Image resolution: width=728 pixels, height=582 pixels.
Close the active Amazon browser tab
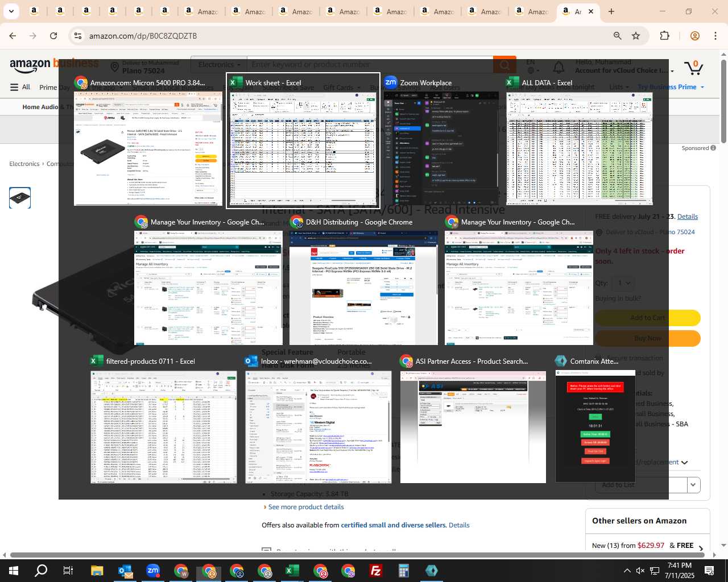(591, 11)
